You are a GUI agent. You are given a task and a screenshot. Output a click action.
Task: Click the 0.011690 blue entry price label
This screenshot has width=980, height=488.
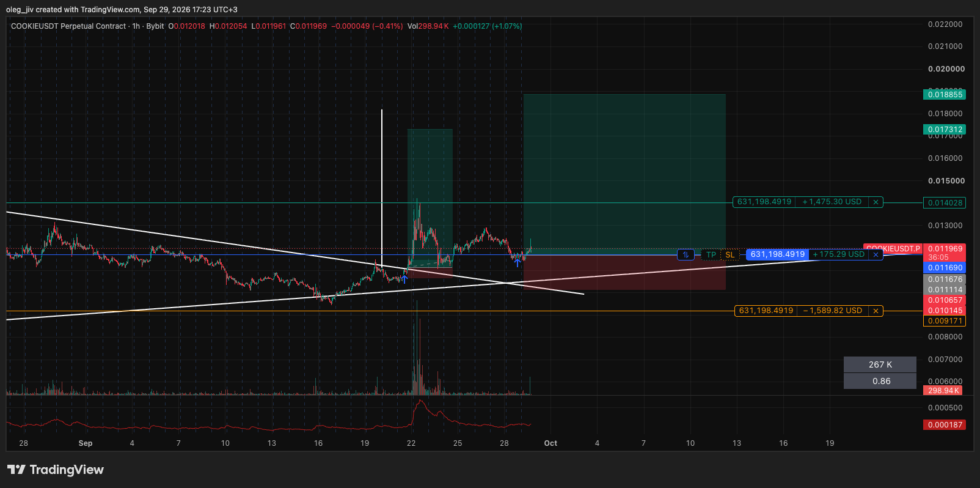(x=945, y=268)
